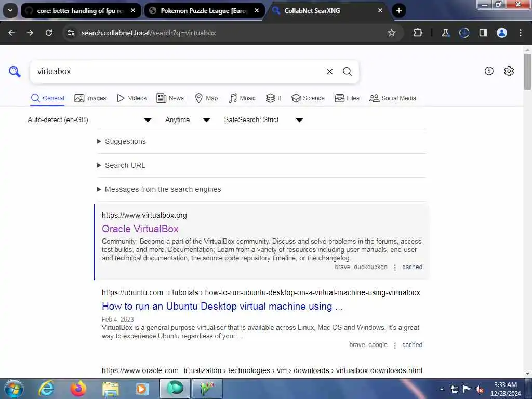
Task: Open the Extensions puzzle icon
Action: [x=418, y=33]
